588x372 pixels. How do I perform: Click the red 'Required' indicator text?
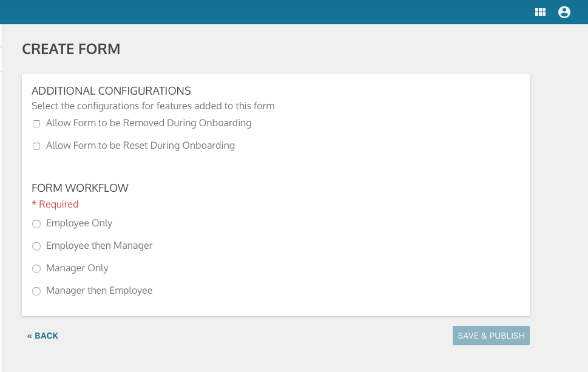pyautogui.click(x=55, y=204)
